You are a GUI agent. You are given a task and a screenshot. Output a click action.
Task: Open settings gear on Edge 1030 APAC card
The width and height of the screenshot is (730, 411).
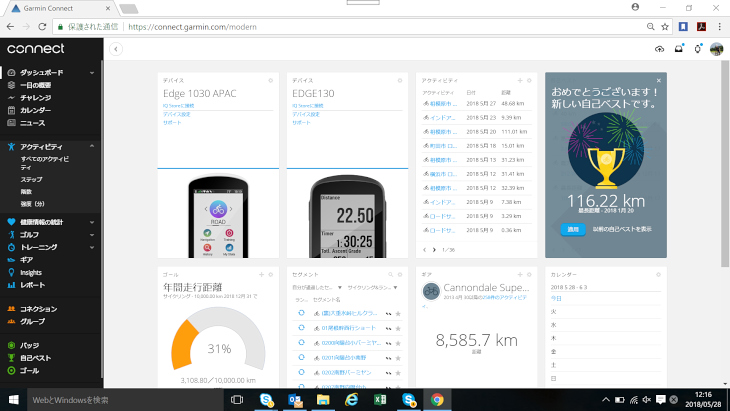coord(270,81)
